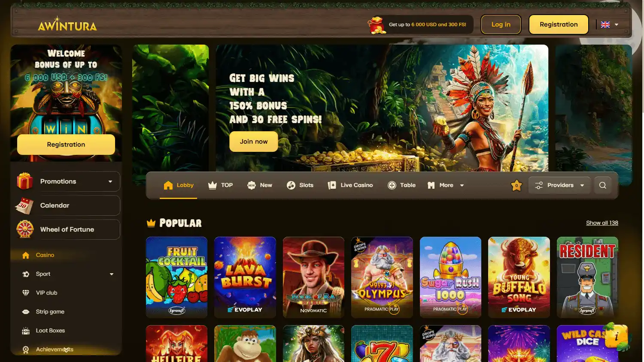Open the Resident game thumbnail
The height and width of the screenshot is (362, 644).
587,278
